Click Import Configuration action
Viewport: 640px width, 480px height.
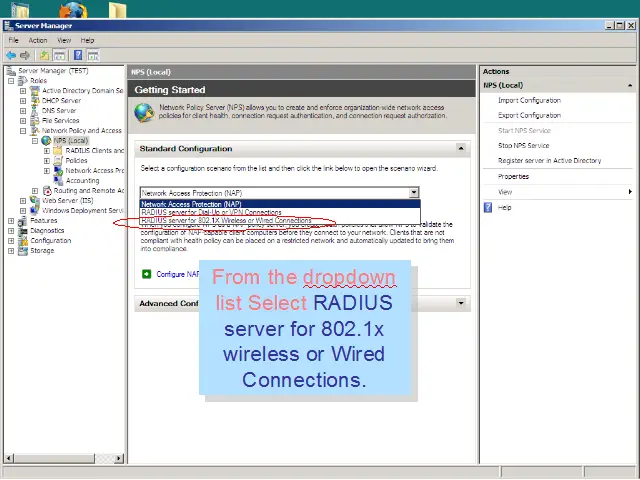529,100
